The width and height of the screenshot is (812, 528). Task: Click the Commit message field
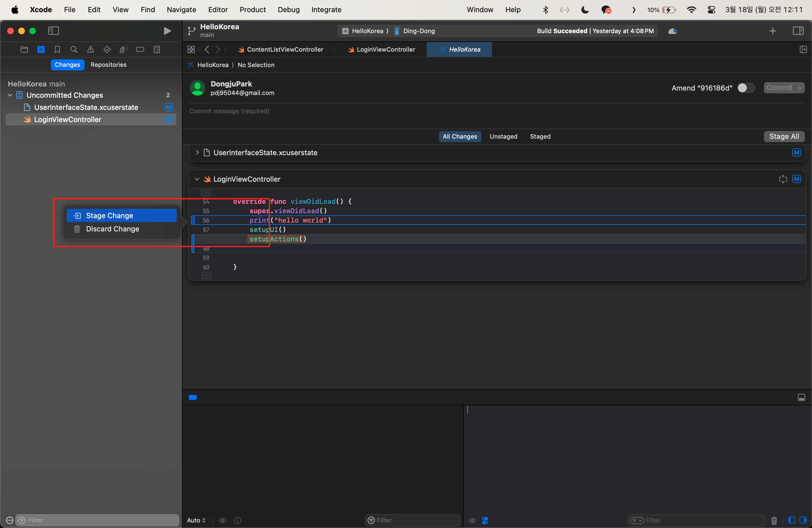(x=497, y=111)
